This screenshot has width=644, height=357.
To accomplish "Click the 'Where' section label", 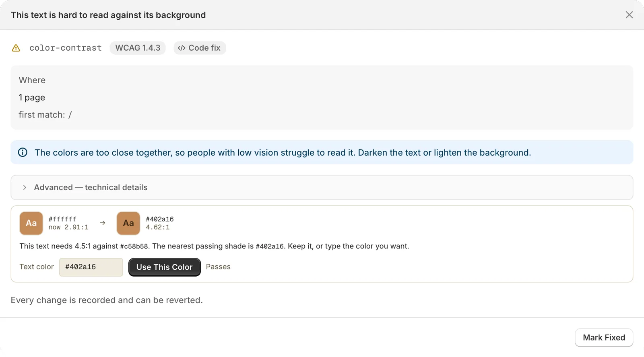I will pyautogui.click(x=32, y=80).
